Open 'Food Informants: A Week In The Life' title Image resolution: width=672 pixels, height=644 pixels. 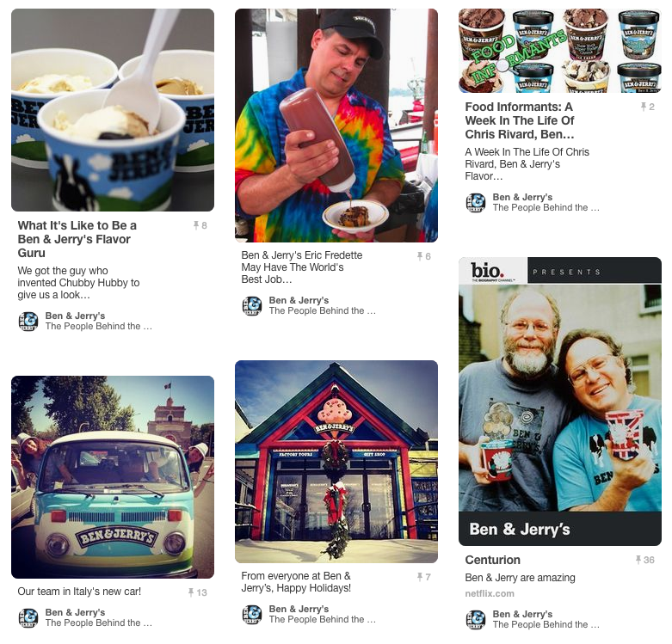tap(520, 120)
